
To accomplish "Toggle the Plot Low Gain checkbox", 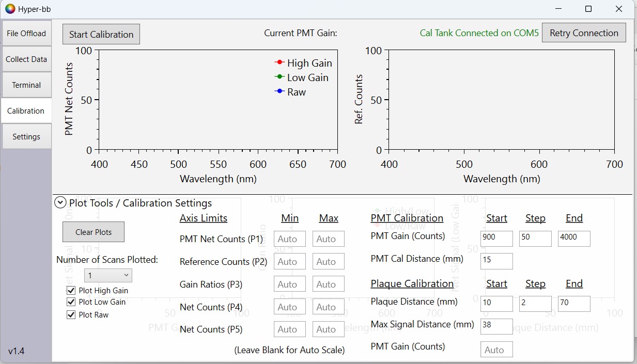I will tap(71, 302).
